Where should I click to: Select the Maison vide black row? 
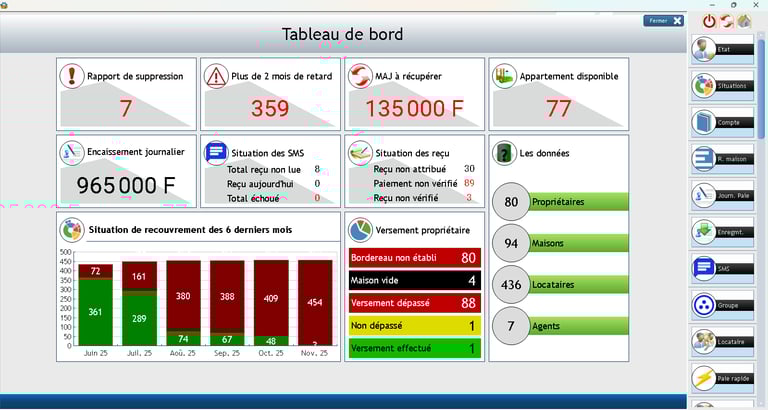click(x=414, y=280)
